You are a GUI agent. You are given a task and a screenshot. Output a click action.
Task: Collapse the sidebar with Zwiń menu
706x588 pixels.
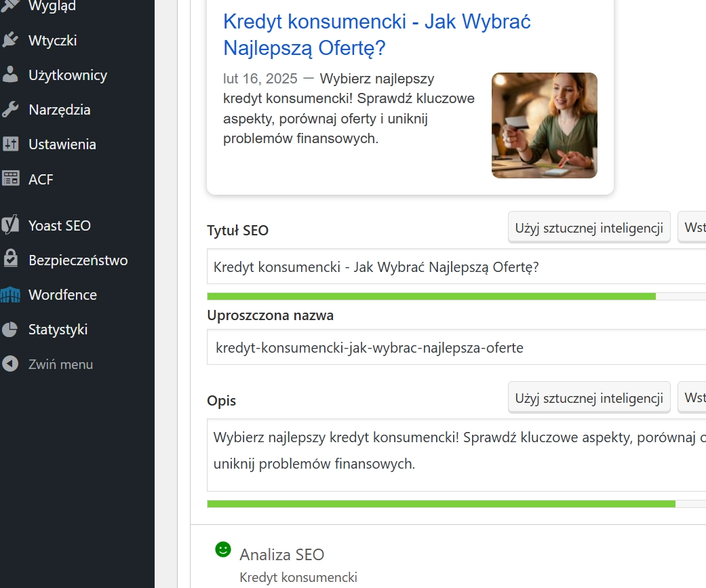60,364
